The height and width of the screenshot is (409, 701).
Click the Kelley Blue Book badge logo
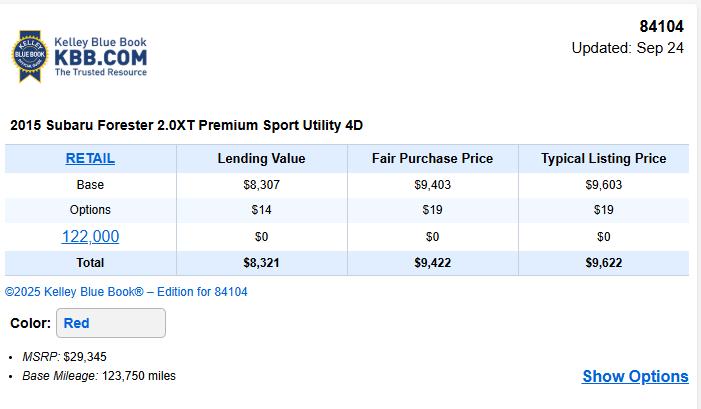29,57
